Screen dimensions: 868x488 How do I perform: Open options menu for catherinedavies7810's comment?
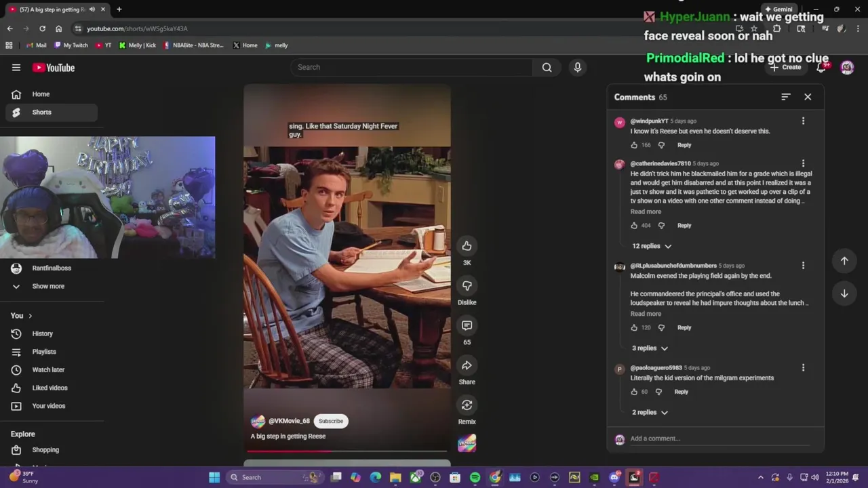pos(803,163)
